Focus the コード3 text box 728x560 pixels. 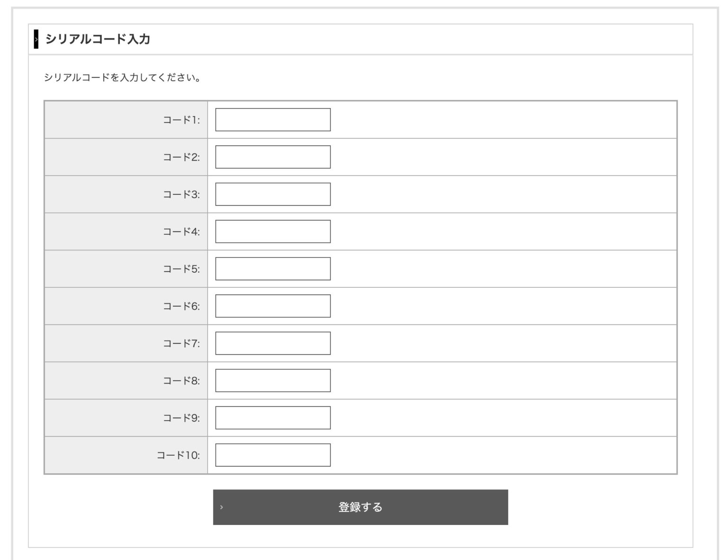(x=273, y=194)
